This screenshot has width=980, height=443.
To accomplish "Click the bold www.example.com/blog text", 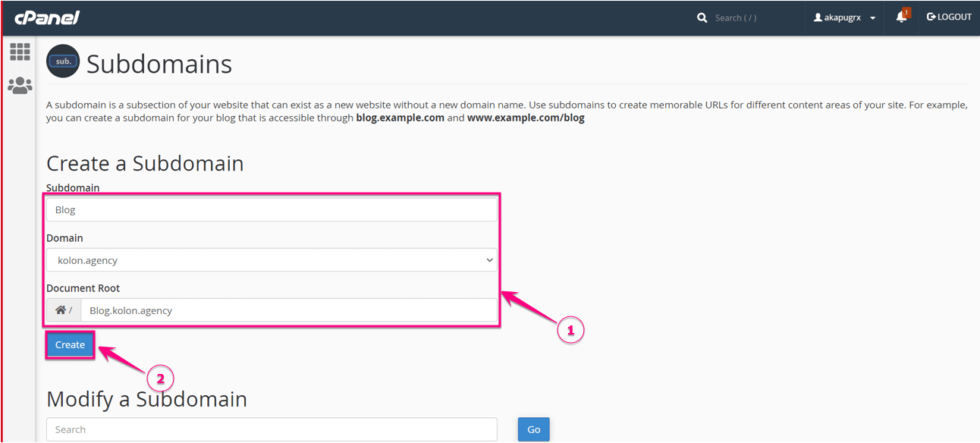I will point(526,118).
